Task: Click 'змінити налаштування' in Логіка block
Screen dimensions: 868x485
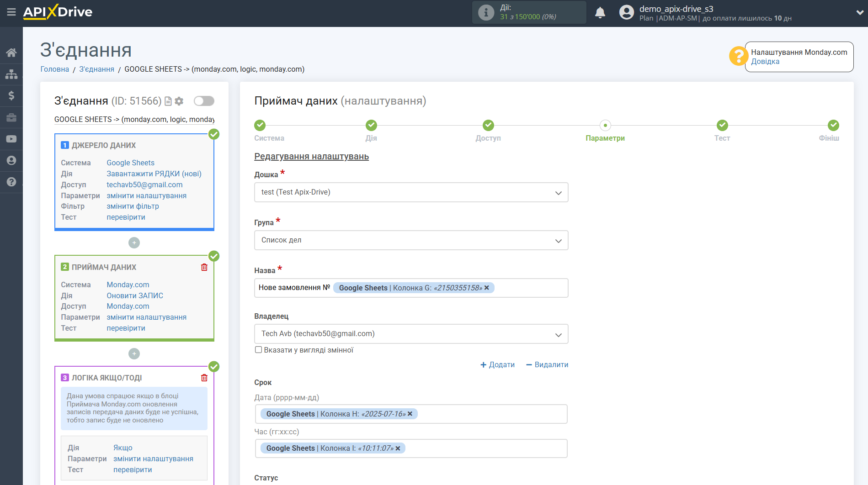Action: tap(153, 459)
